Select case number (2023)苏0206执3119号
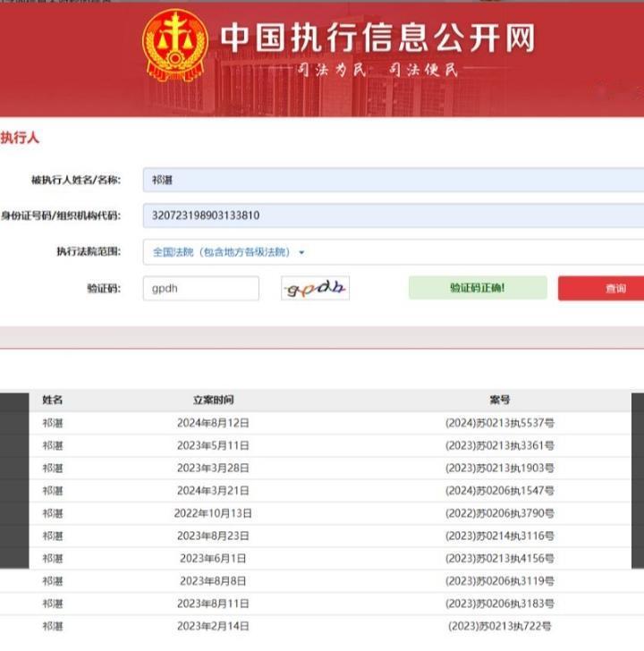 pos(499,581)
